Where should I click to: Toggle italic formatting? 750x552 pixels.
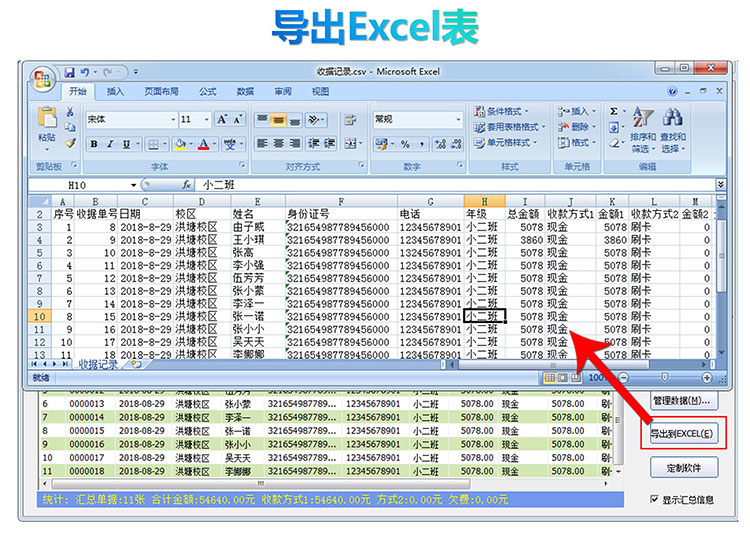[110, 144]
